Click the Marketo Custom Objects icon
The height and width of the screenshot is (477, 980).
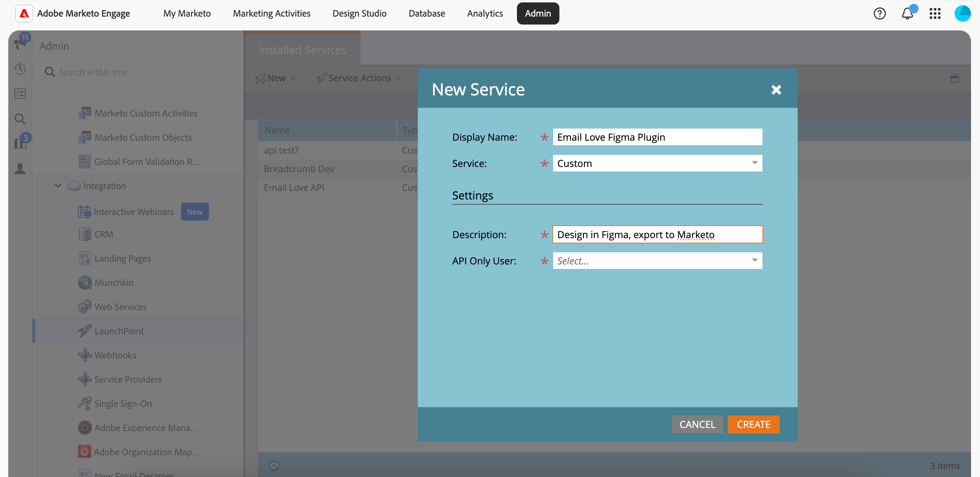(85, 137)
